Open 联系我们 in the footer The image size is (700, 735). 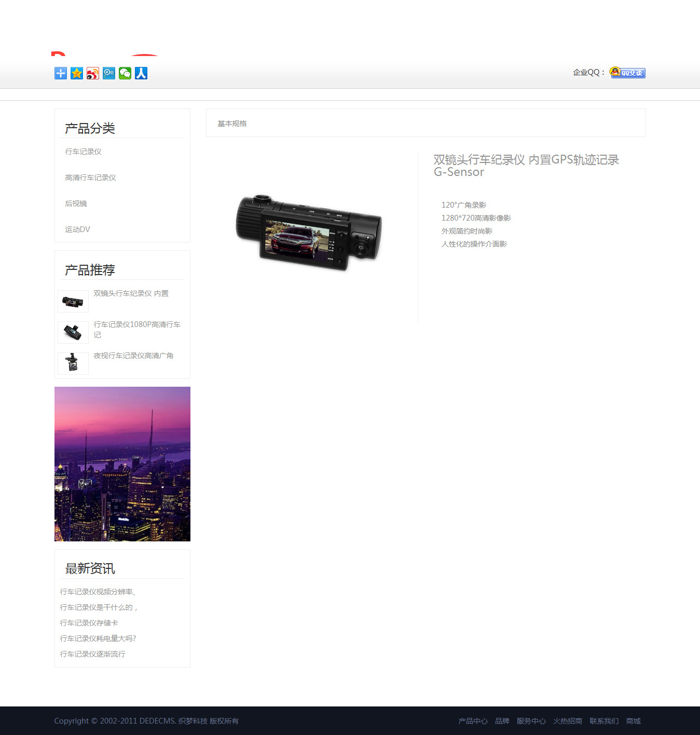pos(604,721)
